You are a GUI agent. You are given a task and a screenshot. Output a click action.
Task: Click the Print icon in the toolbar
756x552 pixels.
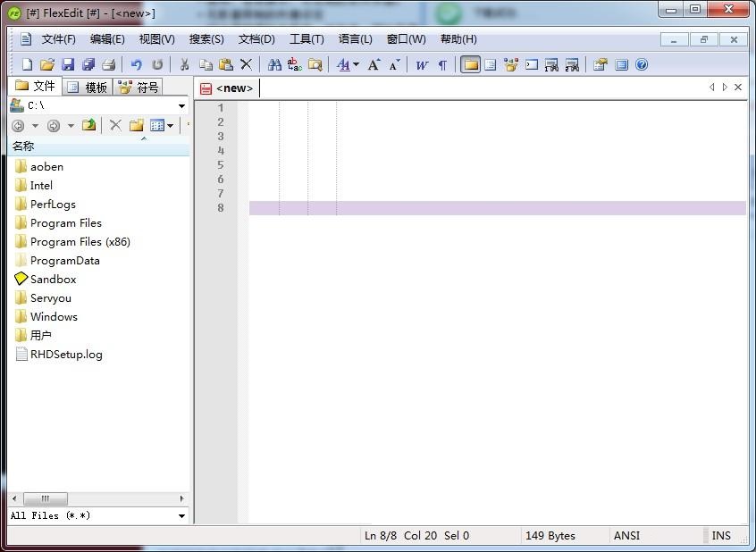108,64
